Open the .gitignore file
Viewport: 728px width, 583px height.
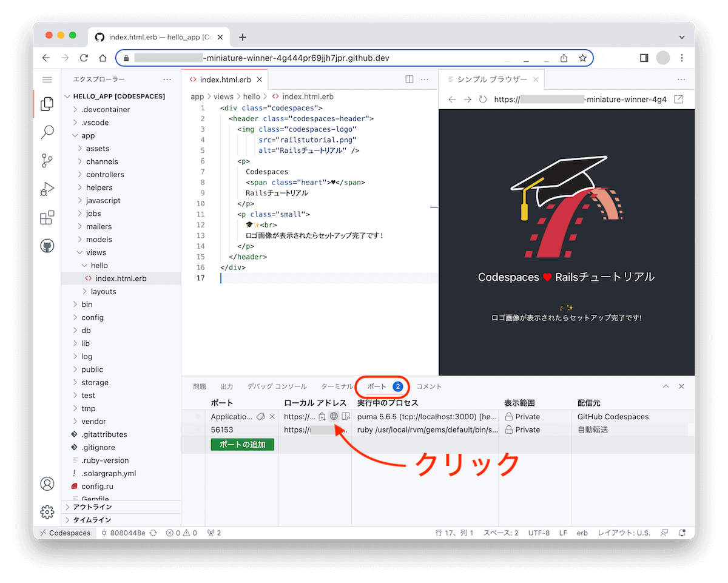coord(98,447)
